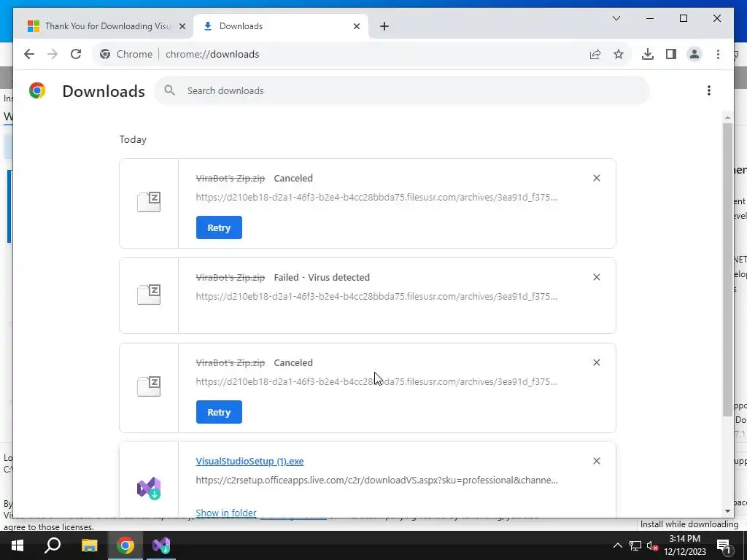Select the Downloads tab
The image size is (747, 560).
pos(281,26)
